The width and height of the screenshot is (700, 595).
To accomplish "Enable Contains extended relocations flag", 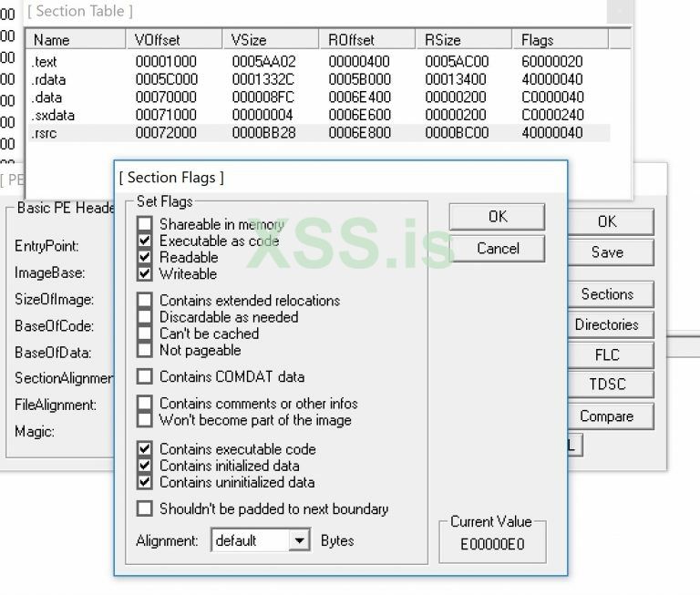I will coord(145,300).
